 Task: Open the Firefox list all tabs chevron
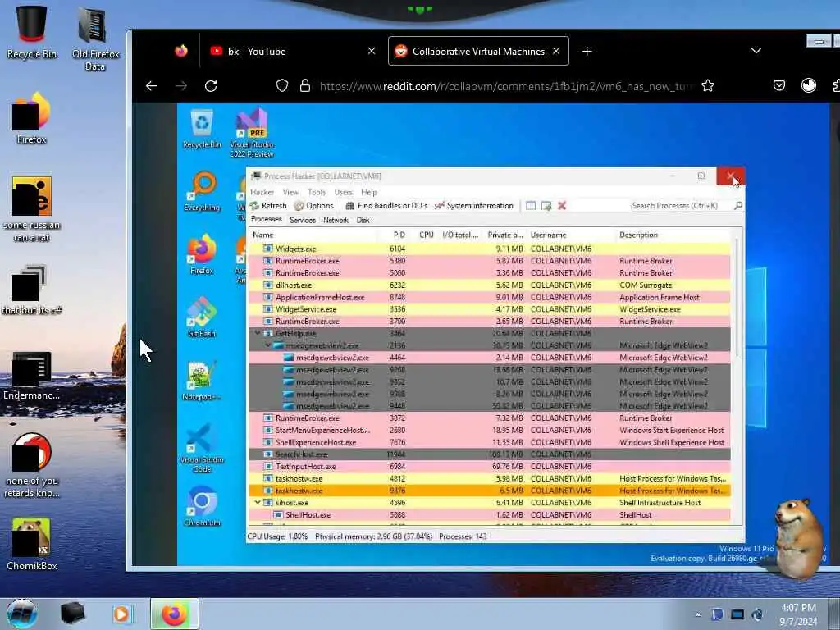point(756,51)
